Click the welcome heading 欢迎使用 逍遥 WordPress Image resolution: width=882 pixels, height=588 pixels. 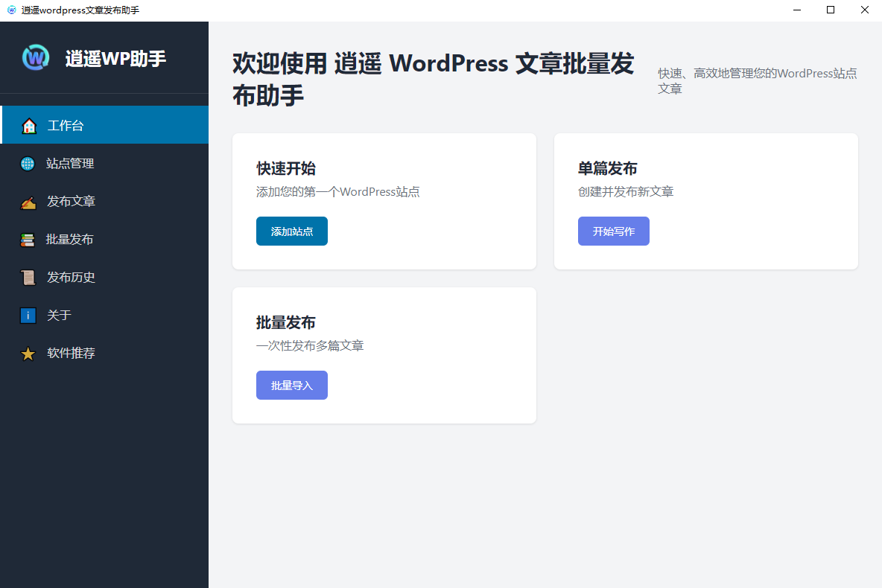pos(433,79)
